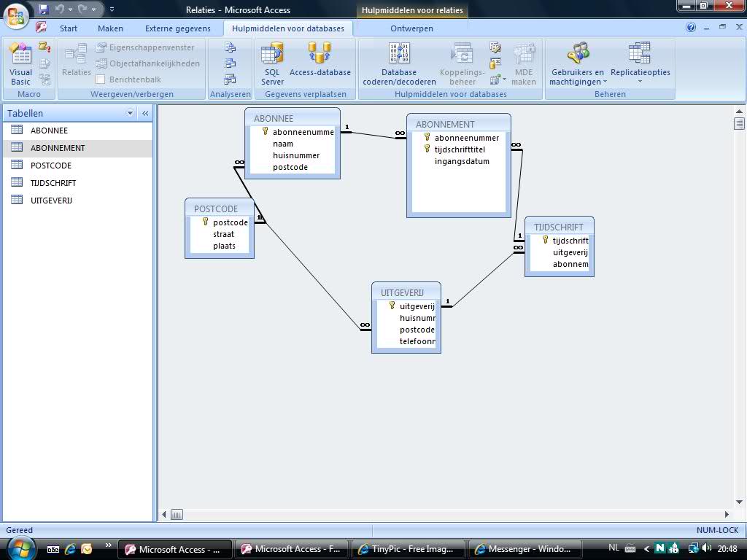Open the Tabellen pane category dropdown arrow

[x=131, y=113]
